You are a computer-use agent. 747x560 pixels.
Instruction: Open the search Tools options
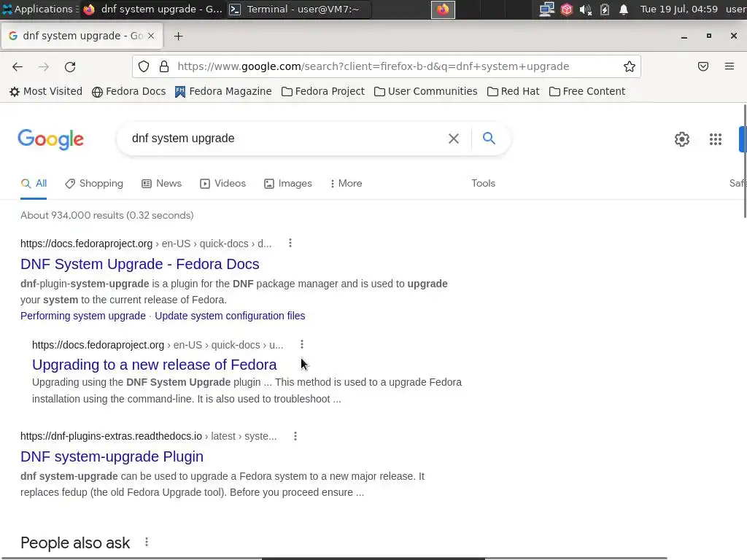483,183
